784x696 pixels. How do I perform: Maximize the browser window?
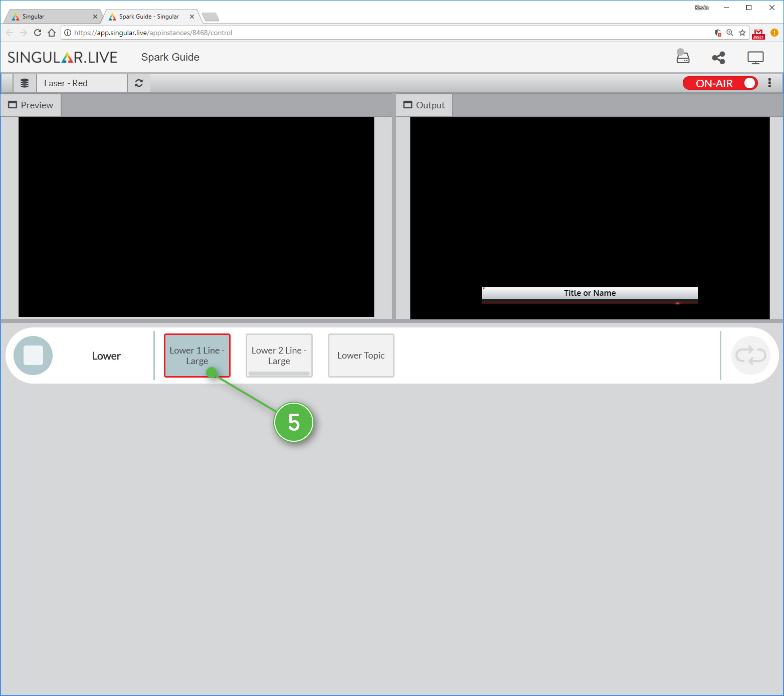tap(749, 8)
